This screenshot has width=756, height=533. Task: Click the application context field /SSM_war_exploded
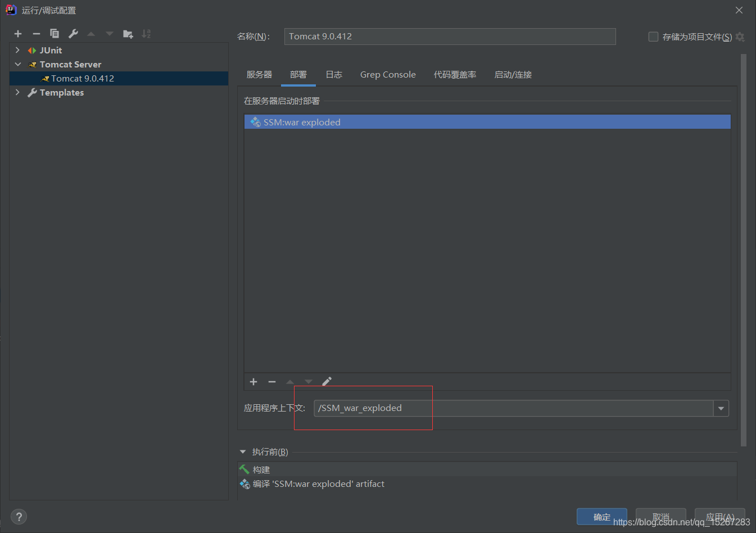point(514,408)
